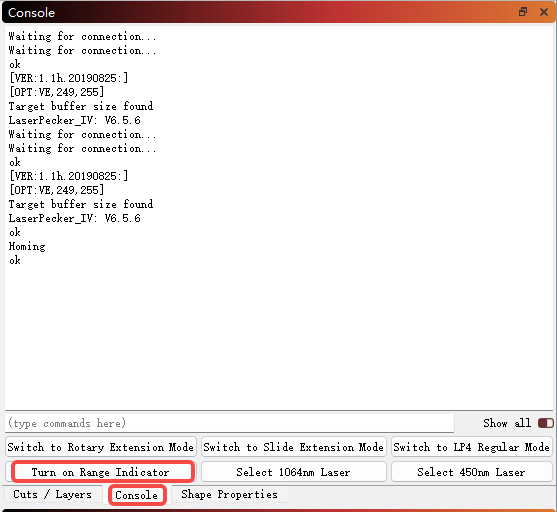Viewport: 557px width, 512px height.
Task: Switch to LP4 Regular Mode
Action: (x=471, y=447)
